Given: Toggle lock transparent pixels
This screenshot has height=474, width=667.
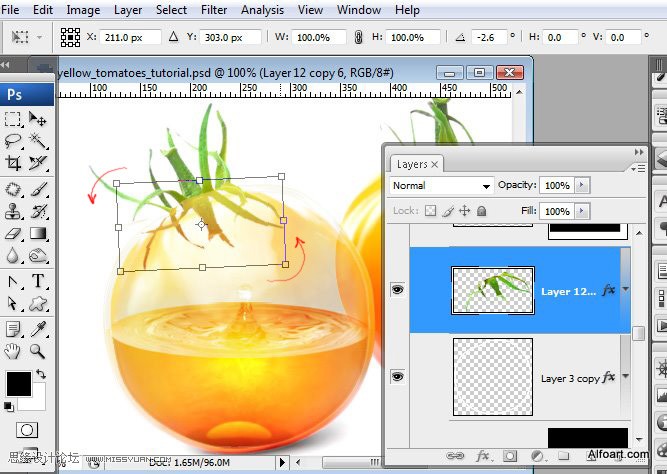Looking at the screenshot, I should 430,211.
